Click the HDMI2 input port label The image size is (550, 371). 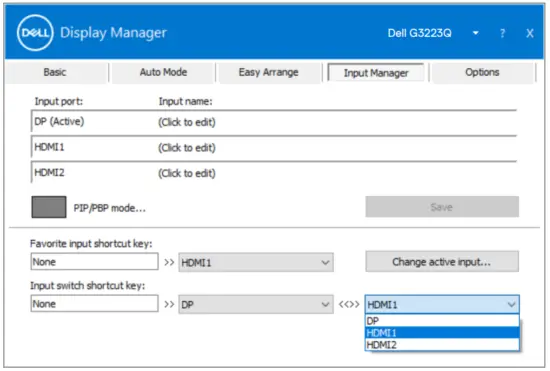point(49,173)
